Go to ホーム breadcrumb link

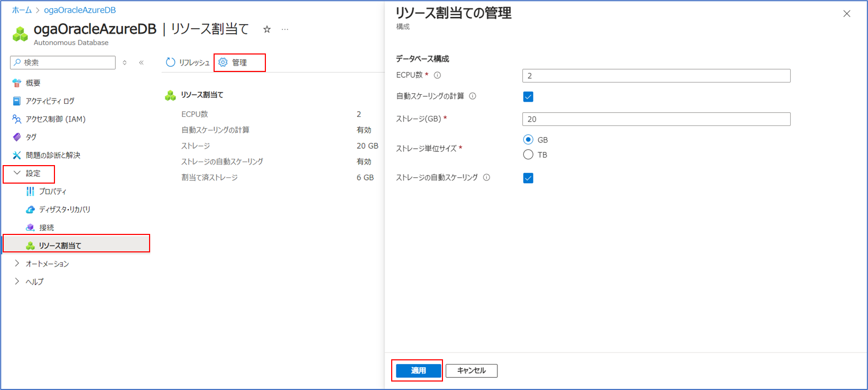(x=22, y=10)
